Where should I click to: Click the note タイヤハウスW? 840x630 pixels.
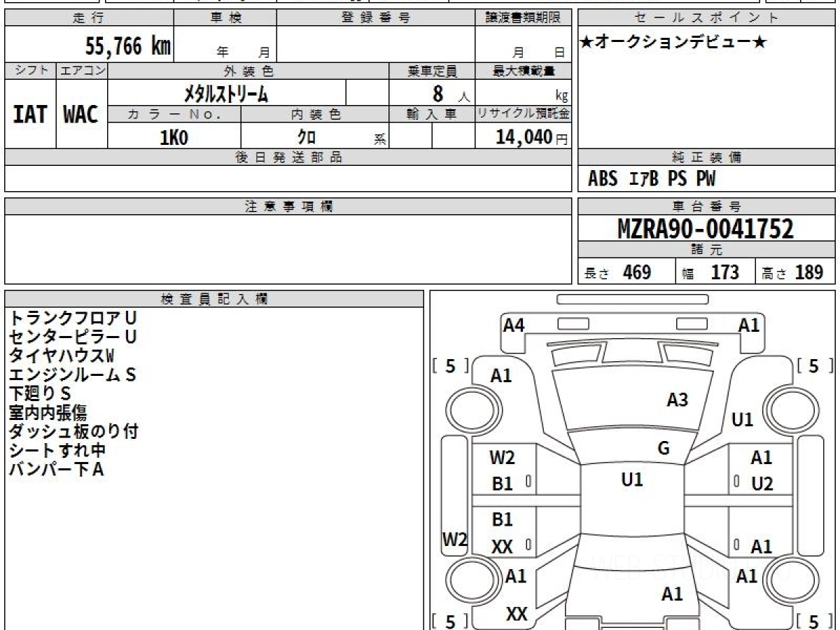click(x=61, y=356)
